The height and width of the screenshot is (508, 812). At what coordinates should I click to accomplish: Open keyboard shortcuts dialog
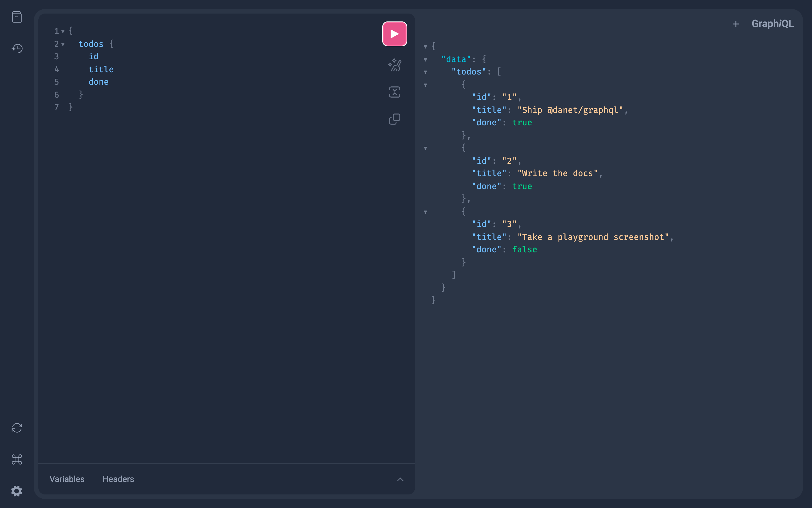click(x=17, y=459)
